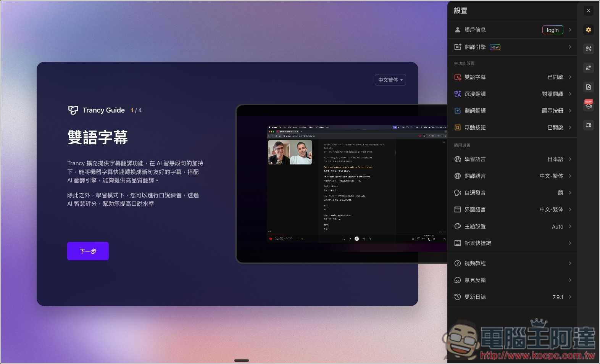Screen dimensions: 600x364
Task: Expand the 意見反饋 row chevron
Action: 570,280
